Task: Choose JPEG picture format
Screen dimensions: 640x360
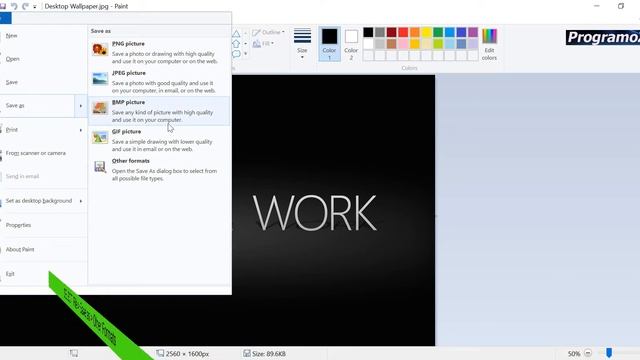Action: (159, 82)
